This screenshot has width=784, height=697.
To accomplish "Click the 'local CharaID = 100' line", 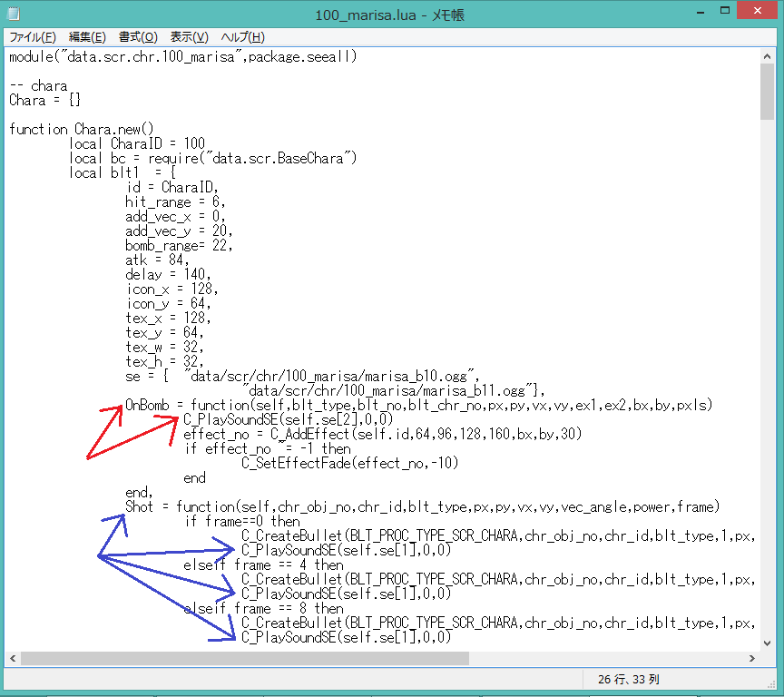I will pyautogui.click(x=137, y=143).
